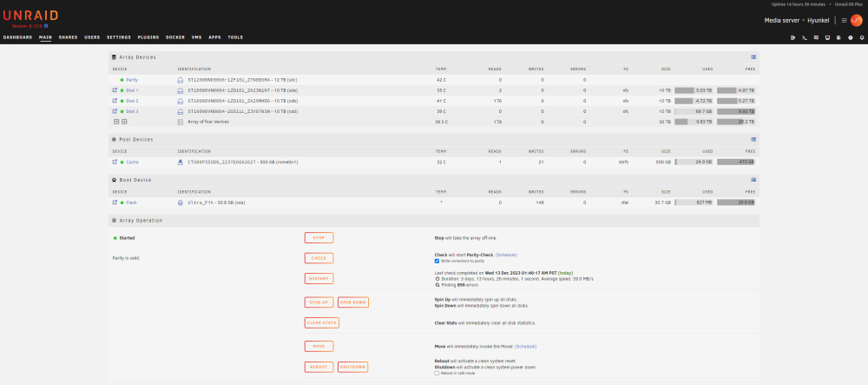Screen dimensions: 868x385
Task: Open the Cache device link
Action: click(x=132, y=163)
